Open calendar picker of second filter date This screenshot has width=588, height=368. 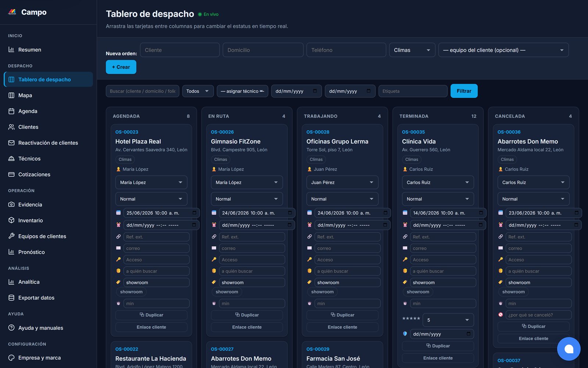click(x=369, y=91)
